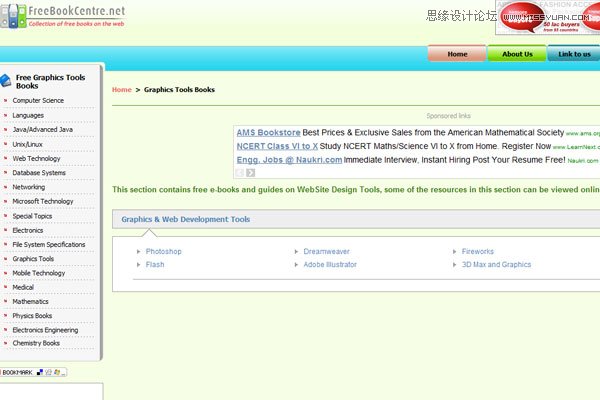Image resolution: width=600 pixels, height=400 pixels.
Task: Open the Link to us navigation tab
Action: pos(574,54)
